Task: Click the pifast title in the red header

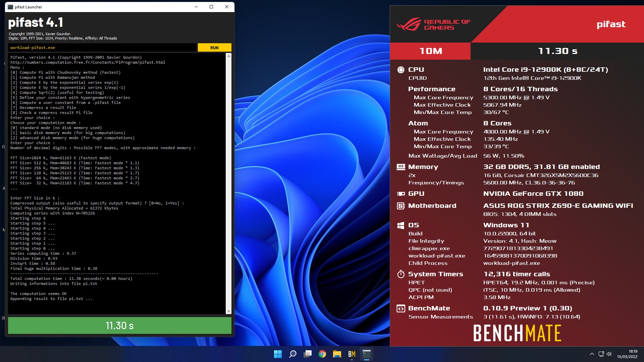Action: [x=611, y=24]
